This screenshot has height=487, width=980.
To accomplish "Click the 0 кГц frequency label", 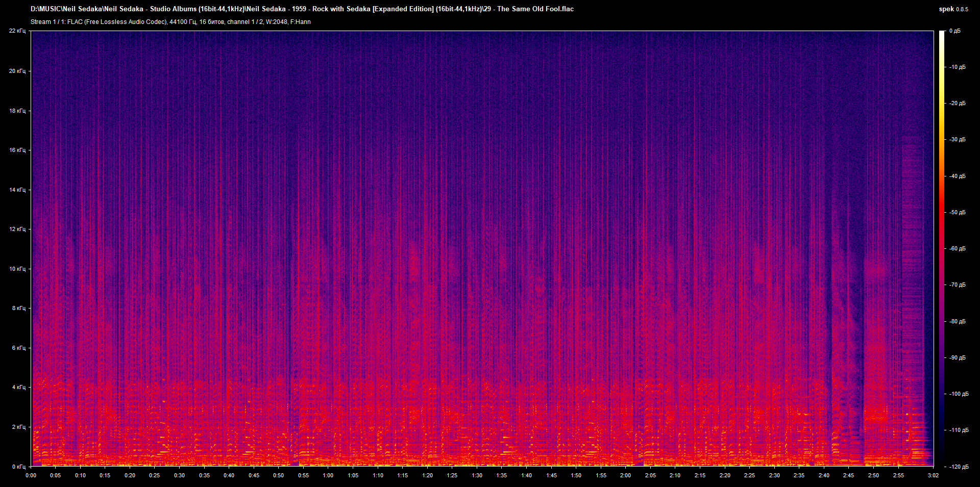I will click(19, 467).
